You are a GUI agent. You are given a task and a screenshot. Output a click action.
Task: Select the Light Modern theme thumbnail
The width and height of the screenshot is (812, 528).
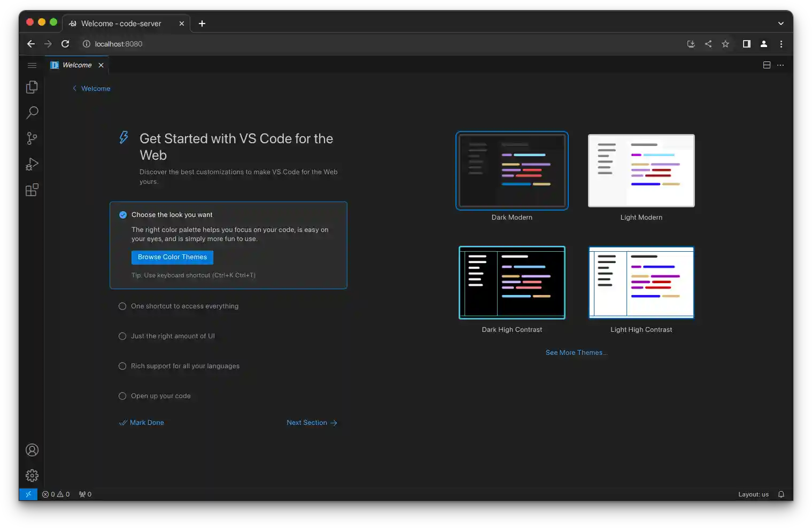pyautogui.click(x=641, y=170)
